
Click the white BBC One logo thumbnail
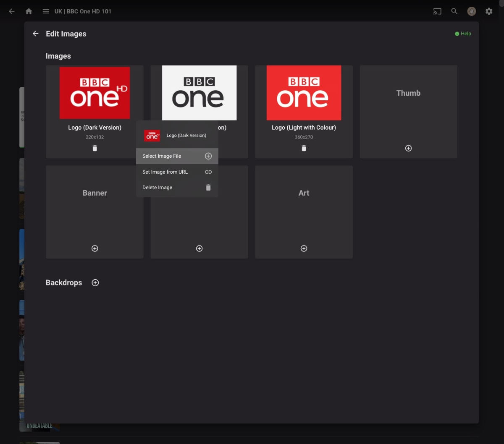199,93
